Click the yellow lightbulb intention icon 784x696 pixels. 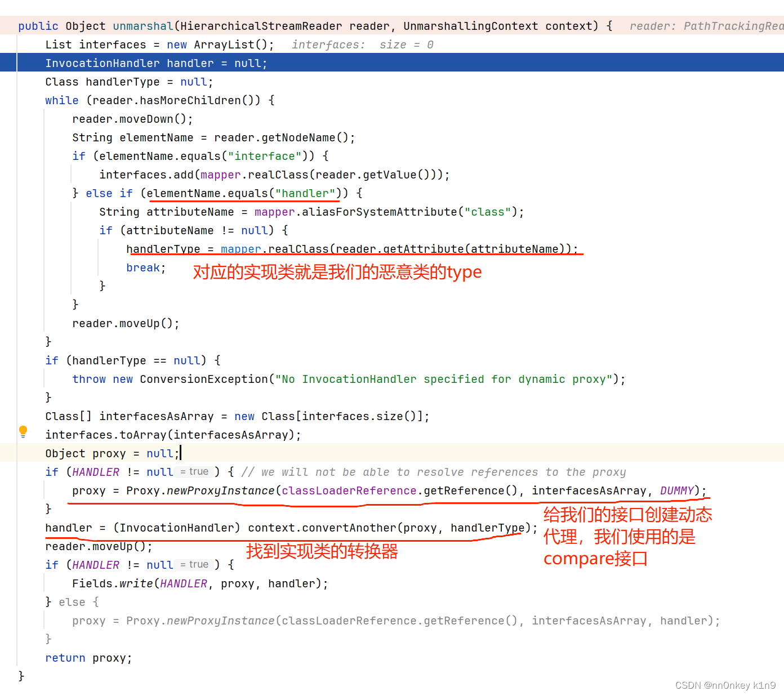pyautogui.click(x=23, y=432)
